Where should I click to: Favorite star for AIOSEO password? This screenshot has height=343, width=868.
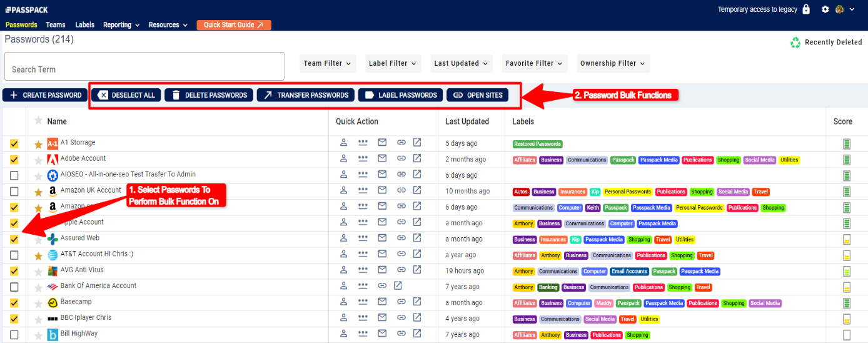[x=38, y=177]
